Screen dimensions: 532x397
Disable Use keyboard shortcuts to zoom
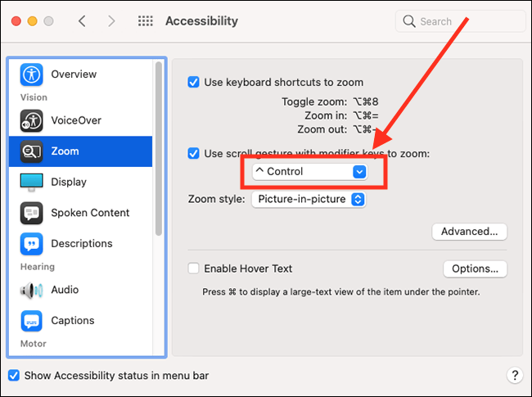click(x=194, y=82)
